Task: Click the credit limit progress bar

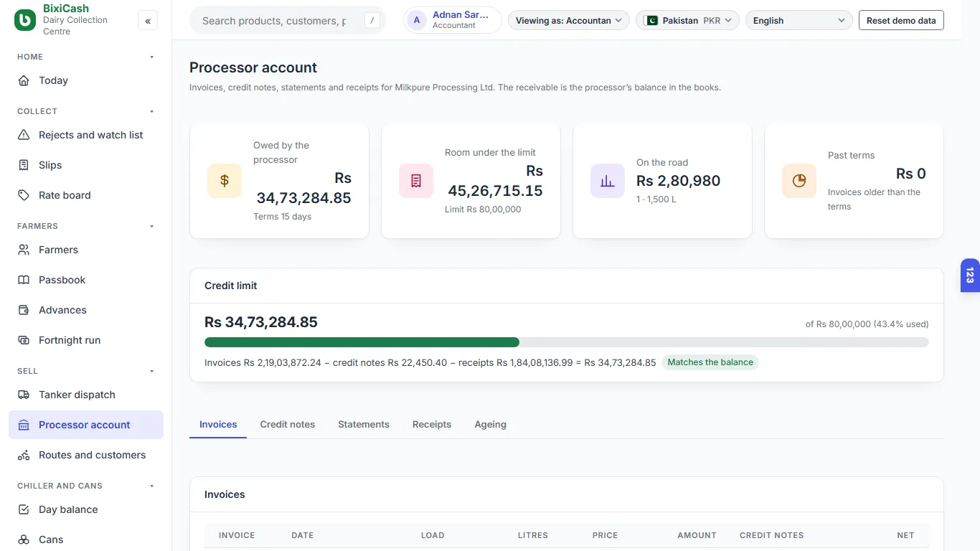Action: pyautogui.click(x=567, y=342)
